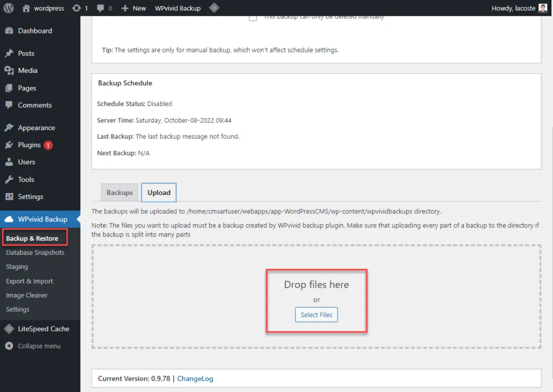
Task: Click wordpress site name link
Action: pos(49,8)
